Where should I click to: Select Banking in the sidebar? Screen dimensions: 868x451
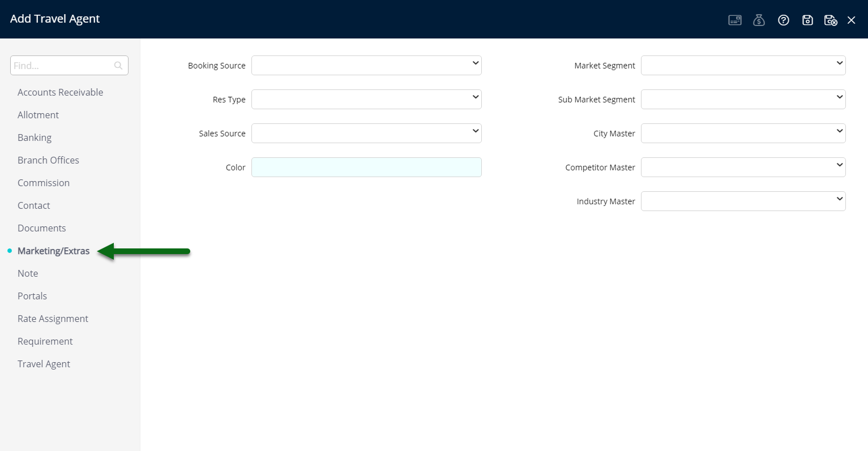click(35, 138)
